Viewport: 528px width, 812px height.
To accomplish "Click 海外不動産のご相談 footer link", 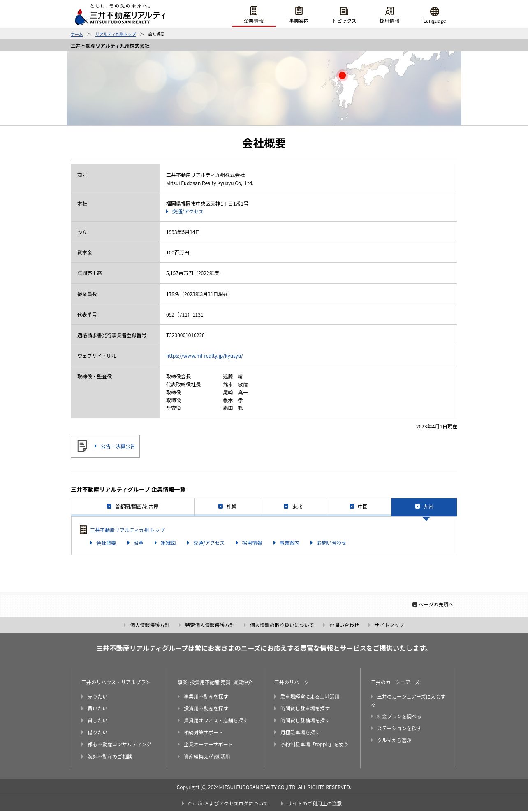I will pyautogui.click(x=110, y=756).
